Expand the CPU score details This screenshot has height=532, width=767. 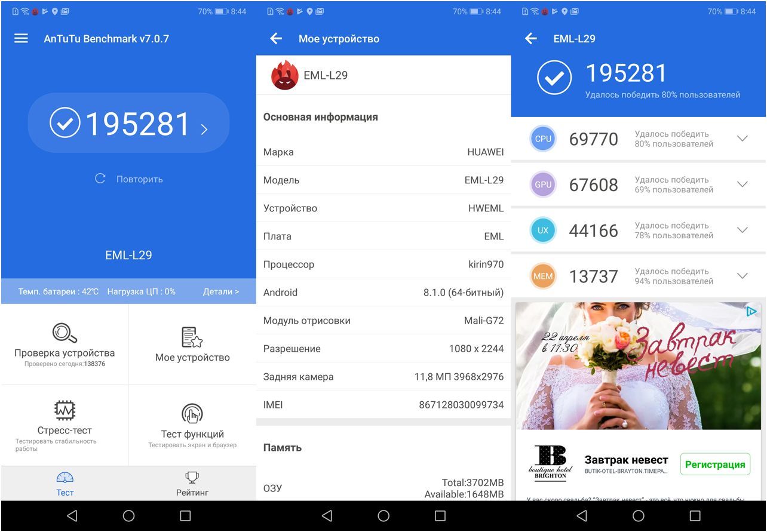click(x=743, y=139)
